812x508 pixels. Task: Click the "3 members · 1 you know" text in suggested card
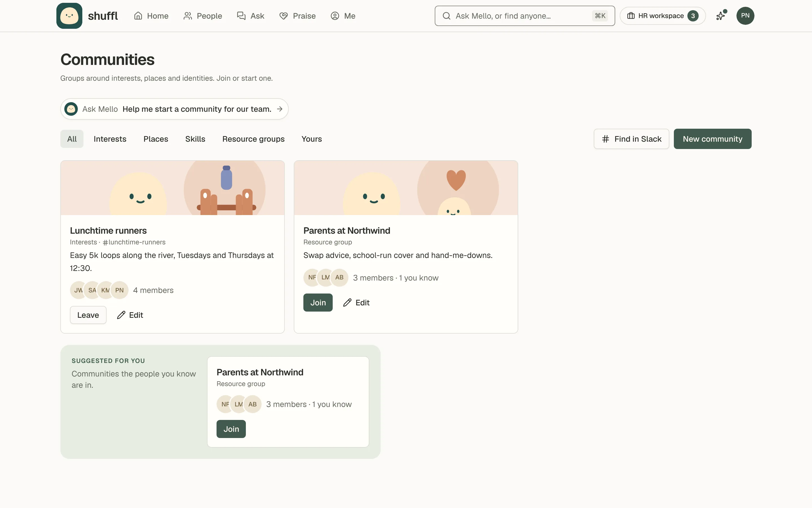pos(309,404)
